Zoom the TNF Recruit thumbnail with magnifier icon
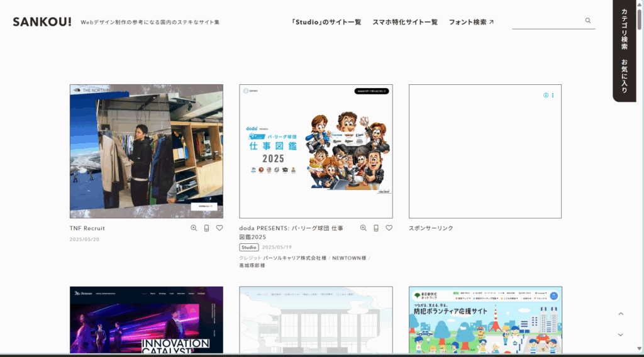Screen dimensions: 644x357 (x=194, y=228)
